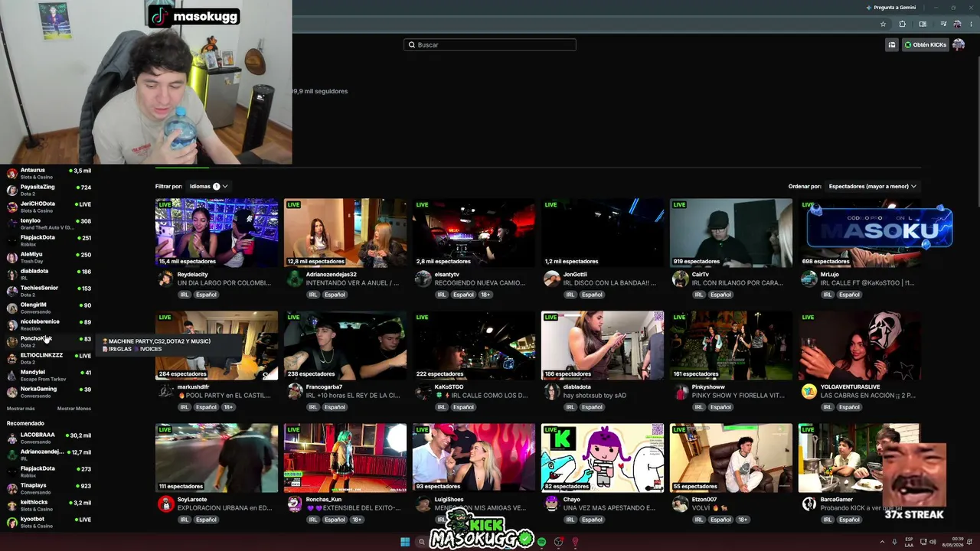
Task: Click JonGottii channel avatar under thumbnail
Action: (x=551, y=279)
